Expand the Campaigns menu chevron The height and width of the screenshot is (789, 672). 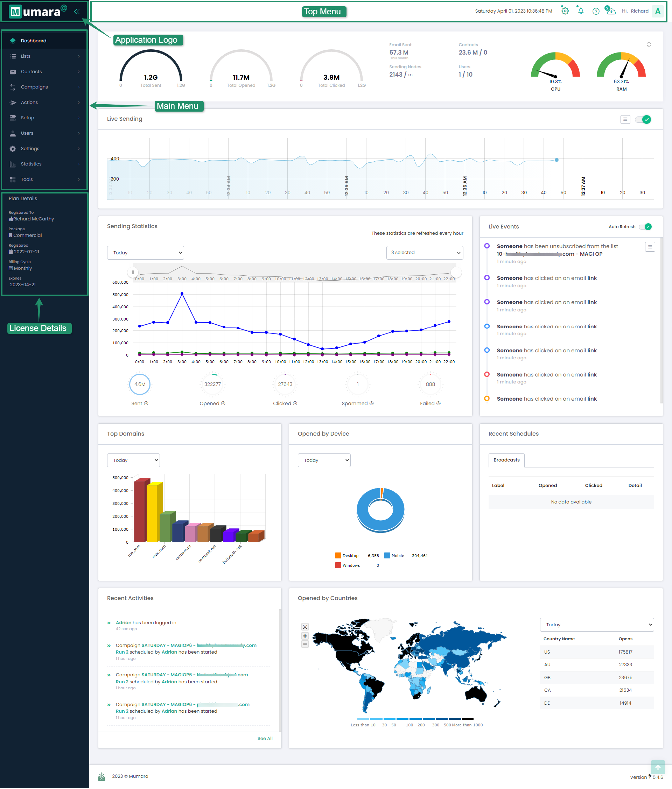79,87
